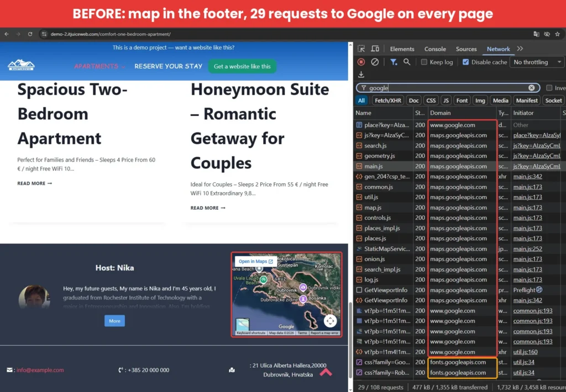Click the export HAR download icon
Image resolution: width=566 pixels, height=392 pixels.
(361, 75)
